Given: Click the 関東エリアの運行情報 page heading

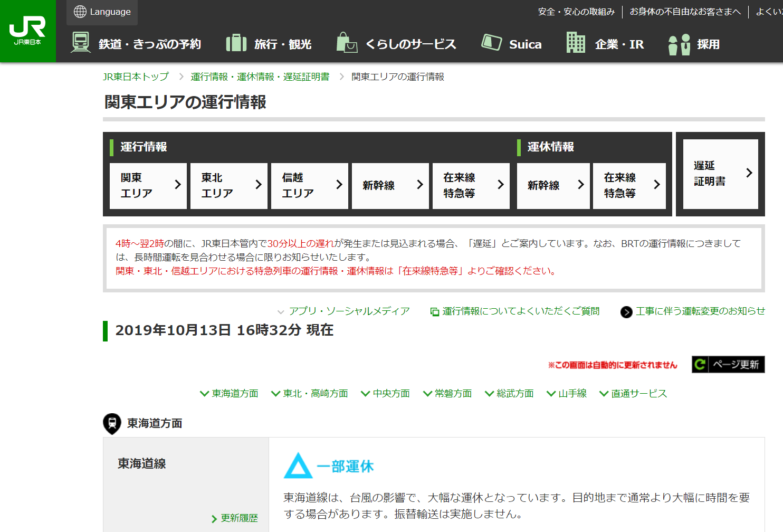Looking at the screenshot, I should (x=185, y=102).
